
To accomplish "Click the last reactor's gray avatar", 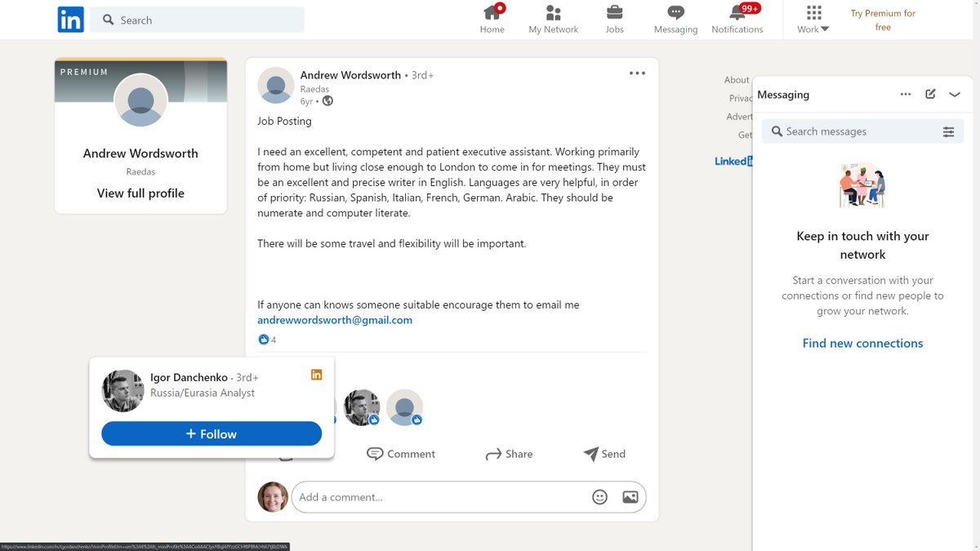I will (x=404, y=408).
